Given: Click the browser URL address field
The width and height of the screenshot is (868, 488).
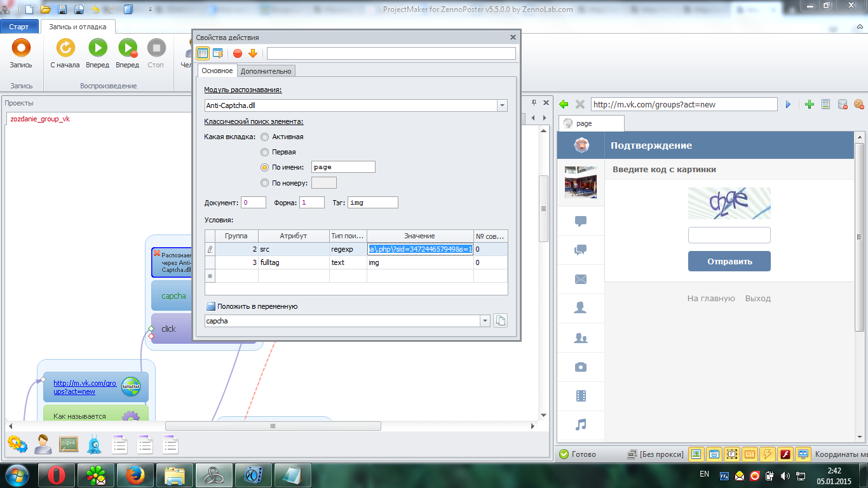Looking at the screenshot, I should pyautogui.click(x=684, y=104).
